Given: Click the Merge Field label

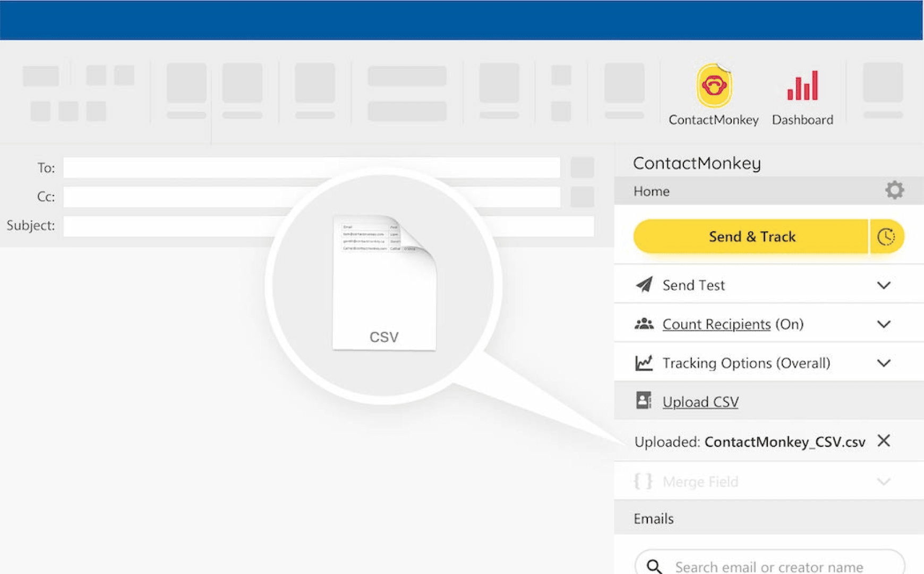Looking at the screenshot, I should point(700,482).
